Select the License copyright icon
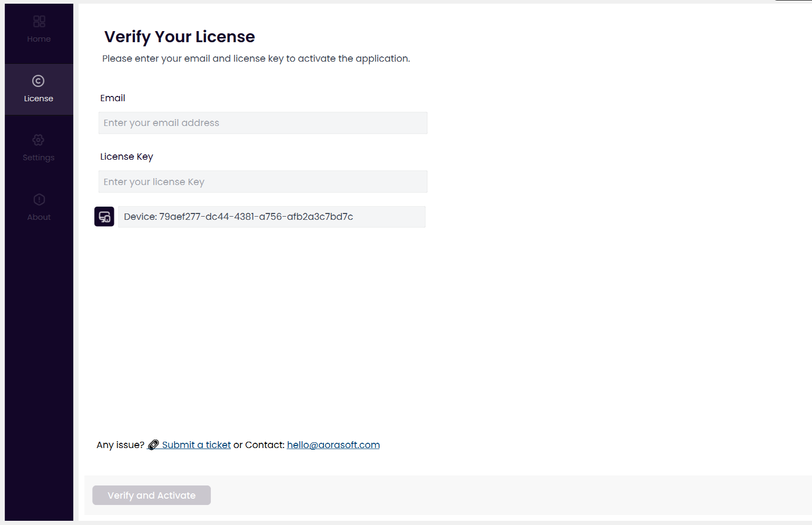812x525 pixels. click(38, 81)
